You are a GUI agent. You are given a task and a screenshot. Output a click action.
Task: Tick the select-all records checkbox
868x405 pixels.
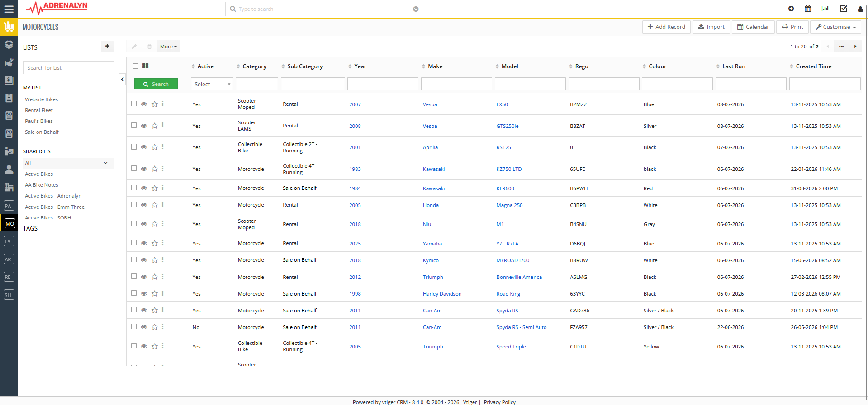tap(135, 66)
